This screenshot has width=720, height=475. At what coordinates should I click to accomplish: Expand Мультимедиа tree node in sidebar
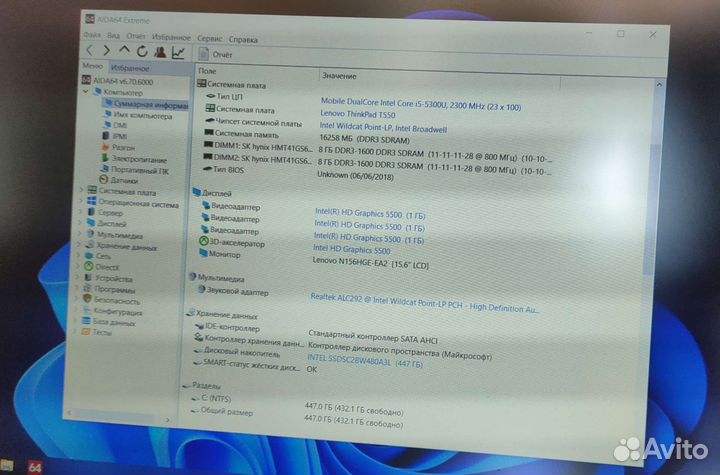(x=79, y=233)
